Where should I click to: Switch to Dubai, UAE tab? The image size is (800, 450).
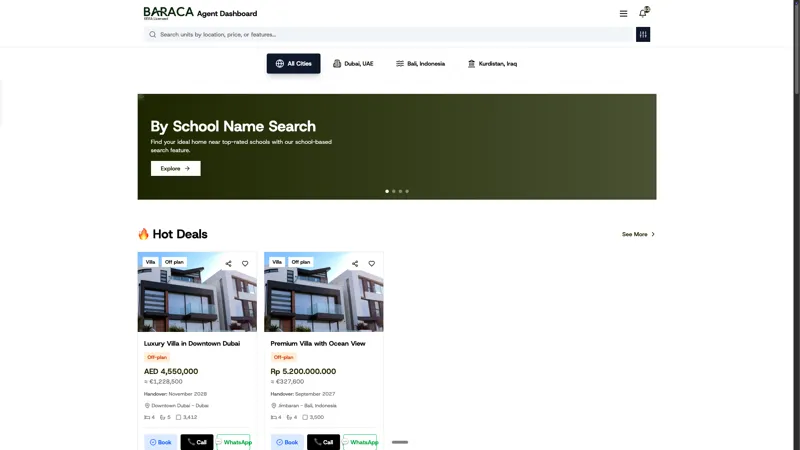(x=353, y=64)
